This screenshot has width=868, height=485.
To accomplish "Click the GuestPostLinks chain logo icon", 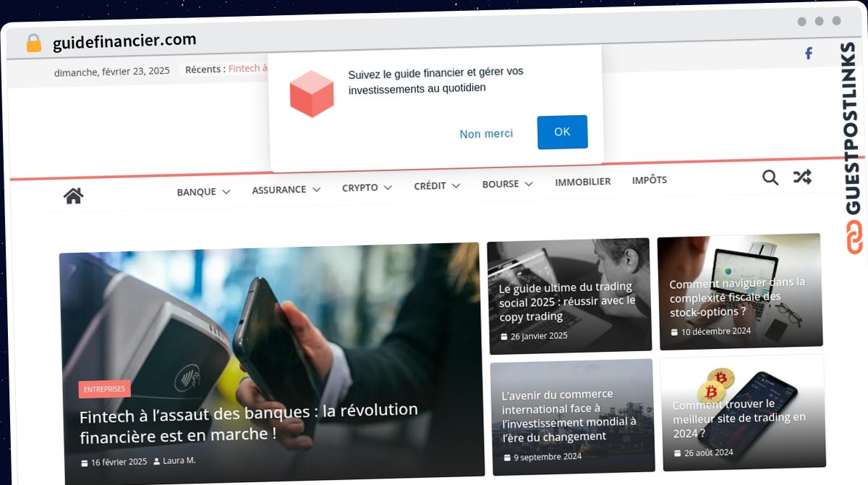I will point(855,238).
